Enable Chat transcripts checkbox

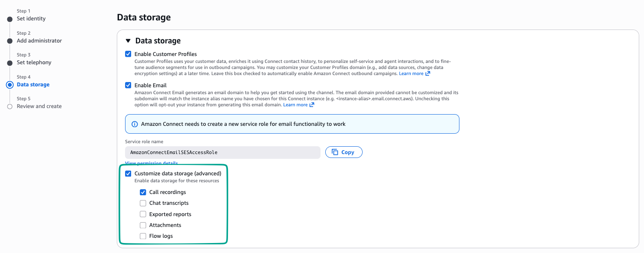143,203
